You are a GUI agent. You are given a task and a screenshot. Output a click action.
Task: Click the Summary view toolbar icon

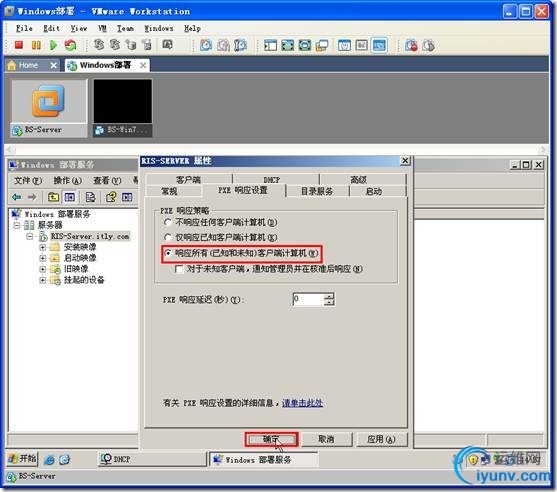344,45
